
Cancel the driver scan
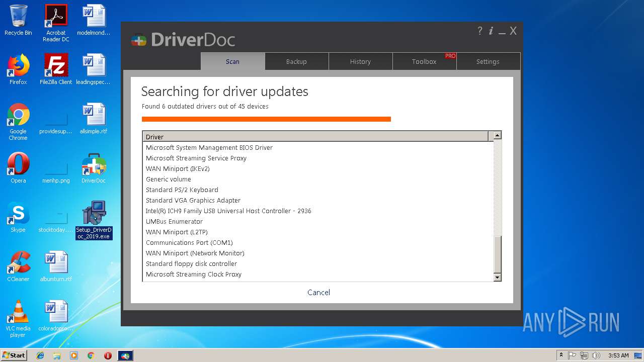click(319, 292)
